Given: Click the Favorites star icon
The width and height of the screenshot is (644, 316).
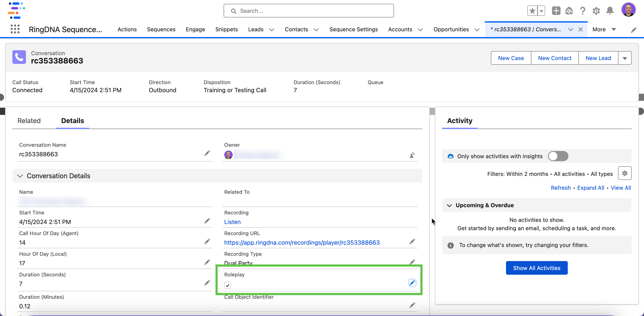Looking at the screenshot, I should (532, 11).
